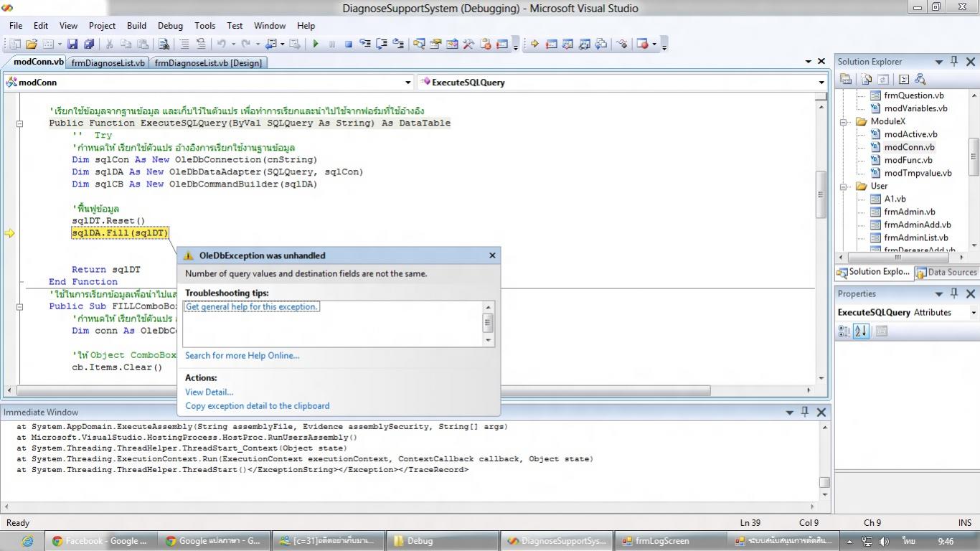Open the Build menu

click(x=136, y=25)
